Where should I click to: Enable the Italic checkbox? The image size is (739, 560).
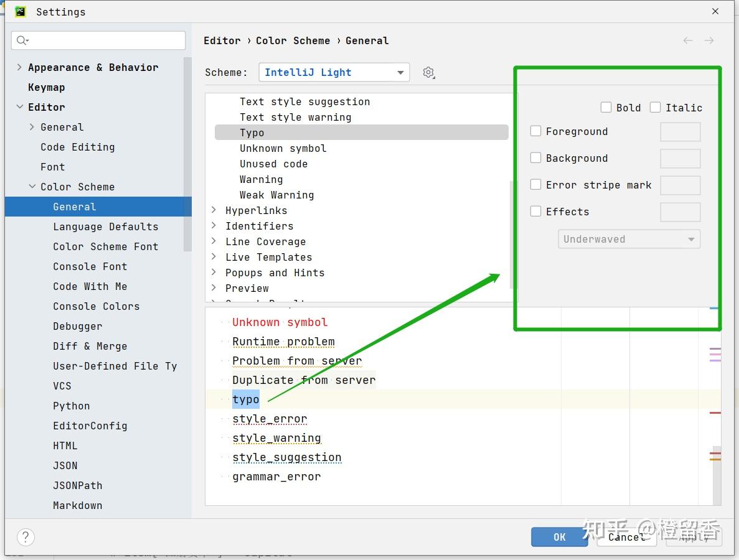[655, 107]
